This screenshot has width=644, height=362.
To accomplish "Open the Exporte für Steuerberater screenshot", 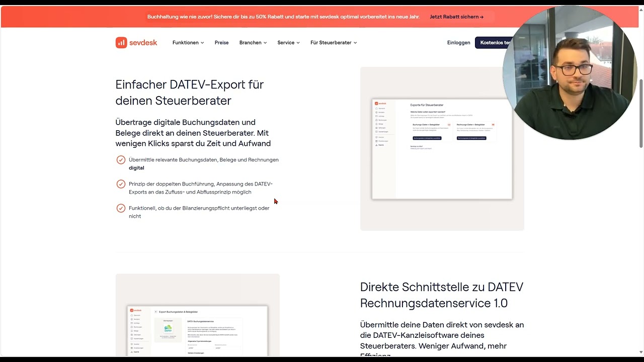I will coord(442,149).
